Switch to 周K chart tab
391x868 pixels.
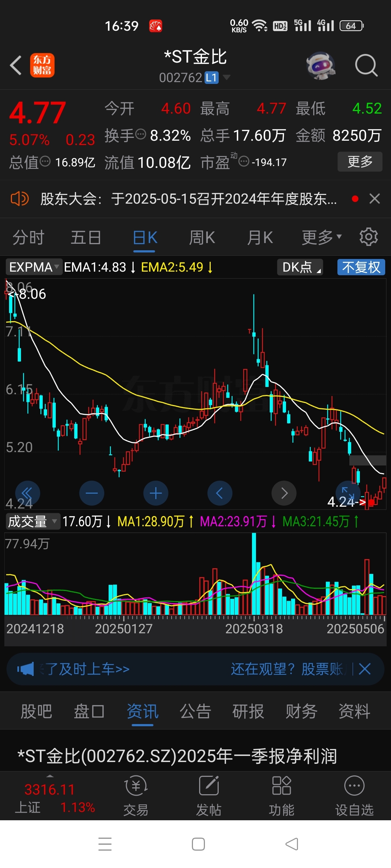tap(202, 238)
